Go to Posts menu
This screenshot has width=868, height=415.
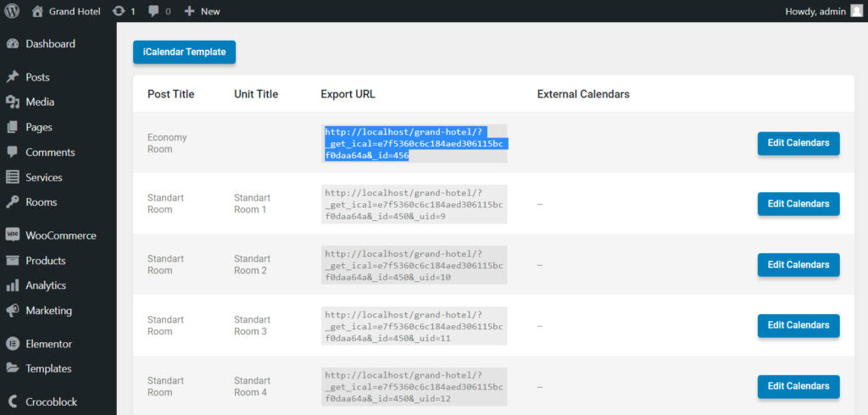click(37, 77)
